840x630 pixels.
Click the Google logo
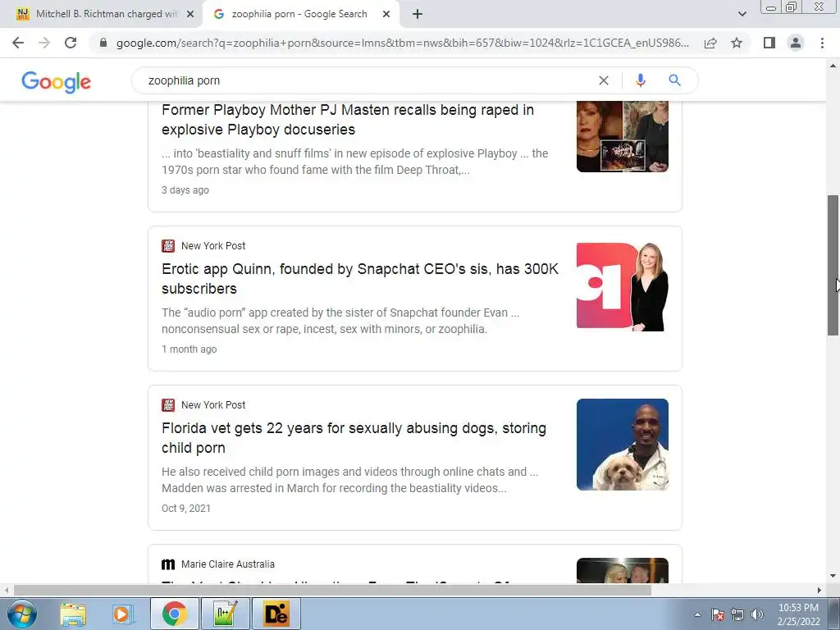point(57,81)
